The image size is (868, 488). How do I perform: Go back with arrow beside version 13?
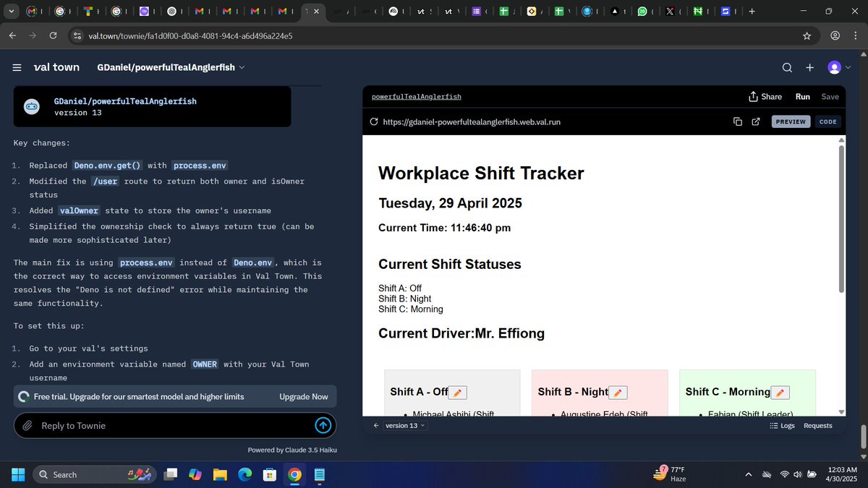point(375,426)
